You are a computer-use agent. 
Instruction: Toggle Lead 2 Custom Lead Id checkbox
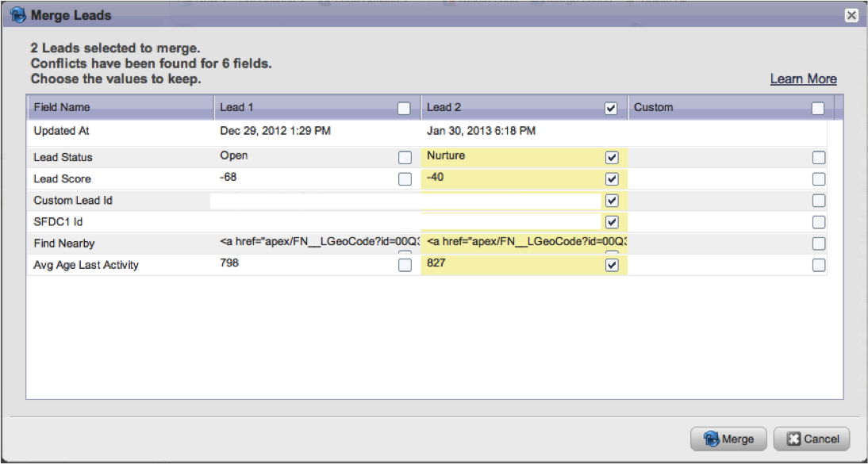coord(611,201)
